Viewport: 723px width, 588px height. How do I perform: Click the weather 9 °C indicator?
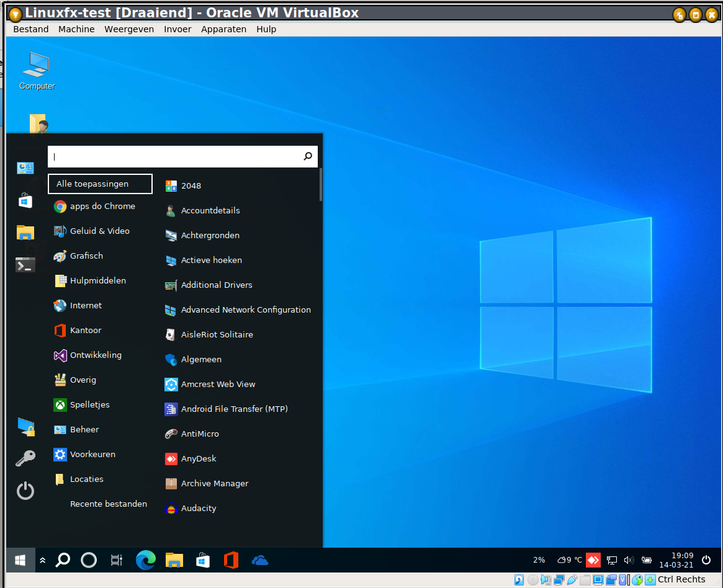coord(570,560)
